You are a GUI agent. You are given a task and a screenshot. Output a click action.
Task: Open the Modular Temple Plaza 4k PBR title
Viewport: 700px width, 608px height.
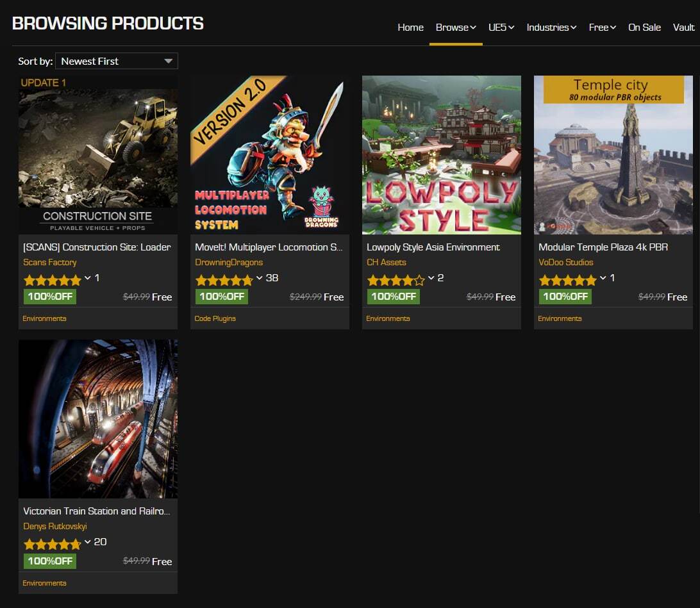point(603,247)
